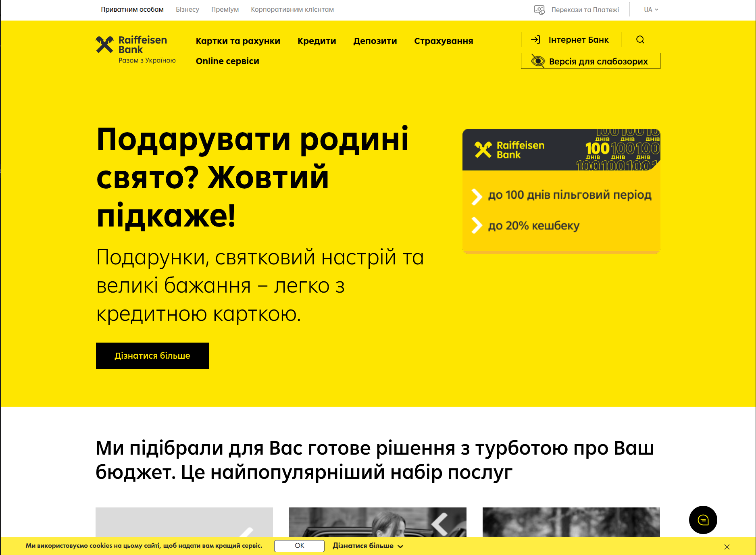The width and height of the screenshot is (756, 555).
Task: Close the cookies notification bar
Action: coord(727,547)
